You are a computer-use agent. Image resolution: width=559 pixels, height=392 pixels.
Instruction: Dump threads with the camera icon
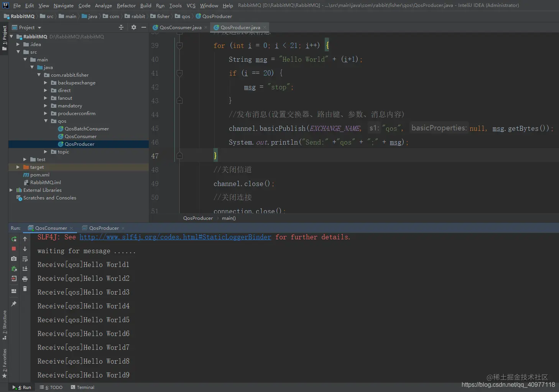point(14,259)
